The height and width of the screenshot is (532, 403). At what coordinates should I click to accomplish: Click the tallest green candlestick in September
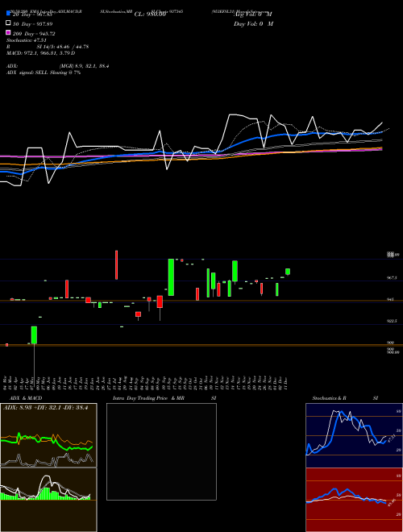[x=172, y=277]
